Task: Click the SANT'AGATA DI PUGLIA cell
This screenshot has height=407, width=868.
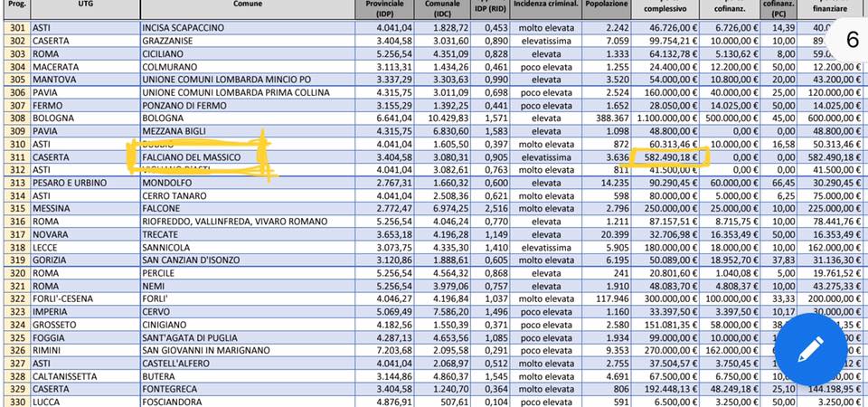Action: tap(248, 337)
